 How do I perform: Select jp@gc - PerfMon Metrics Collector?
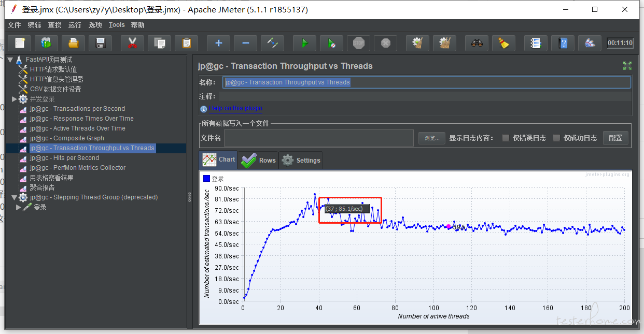pos(78,168)
